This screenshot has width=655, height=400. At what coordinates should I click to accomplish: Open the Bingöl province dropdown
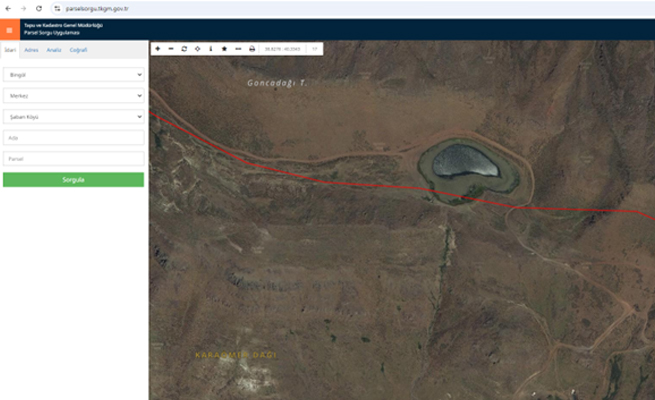[74, 75]
